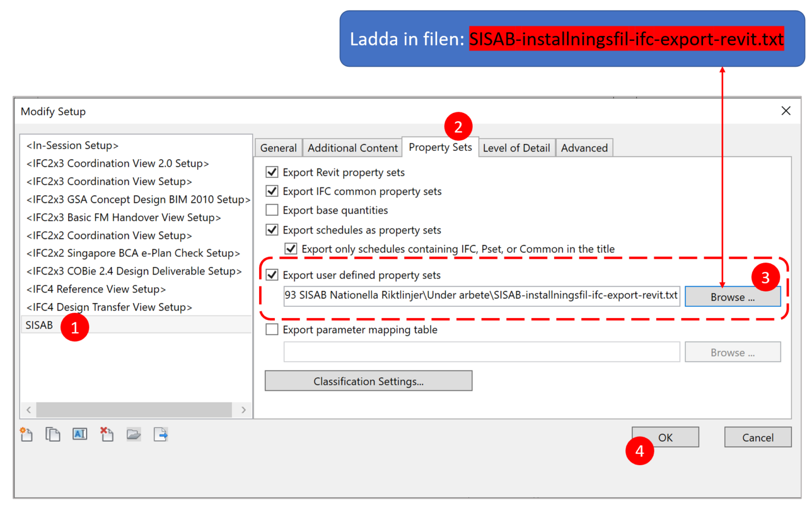
Task: Select the Property Sets tab
Action: point(440,147)
